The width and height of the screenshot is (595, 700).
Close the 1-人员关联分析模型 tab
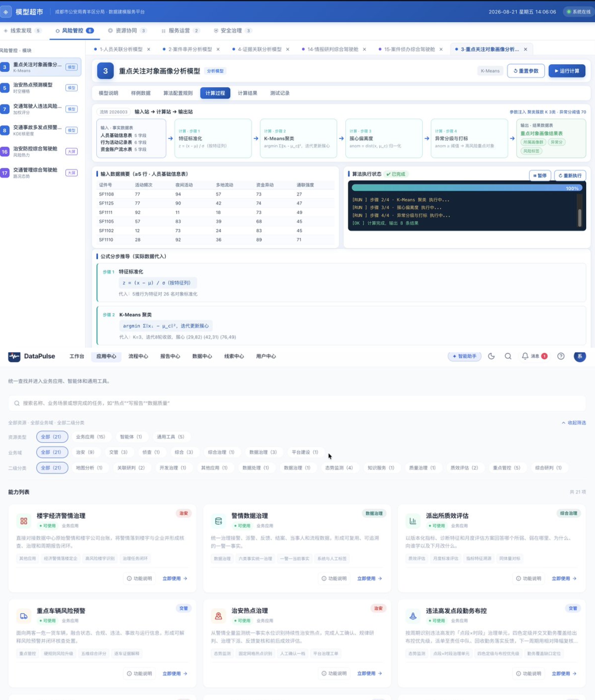[149, 50]
